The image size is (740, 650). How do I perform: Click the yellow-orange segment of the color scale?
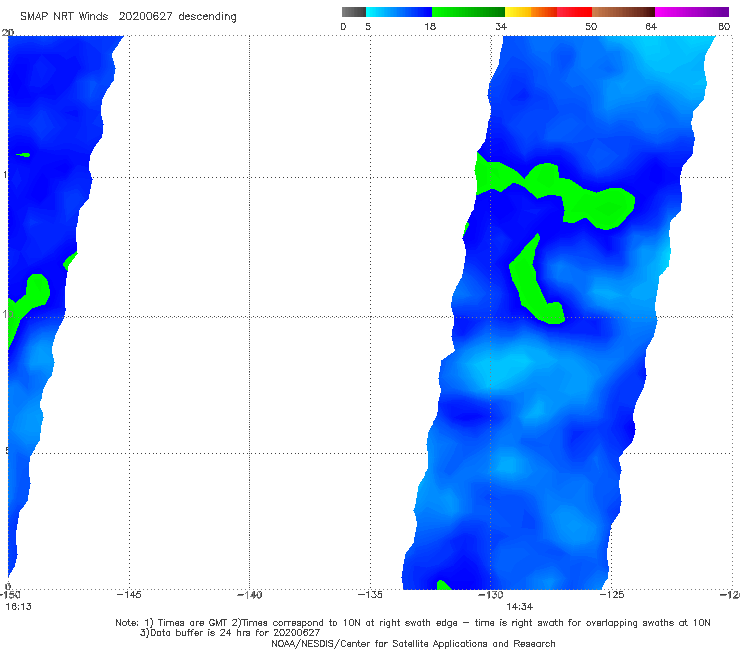coord(530,12)
